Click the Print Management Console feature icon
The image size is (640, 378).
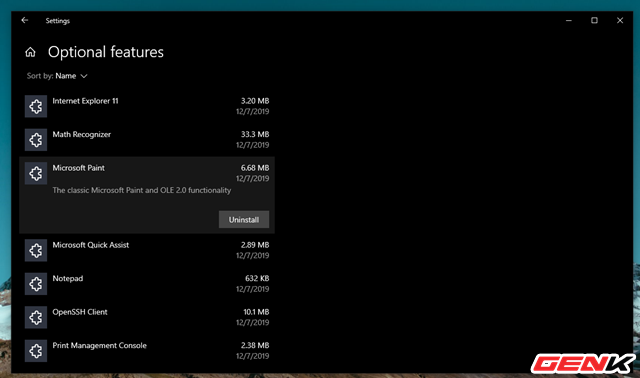click(x=36, y=351)
